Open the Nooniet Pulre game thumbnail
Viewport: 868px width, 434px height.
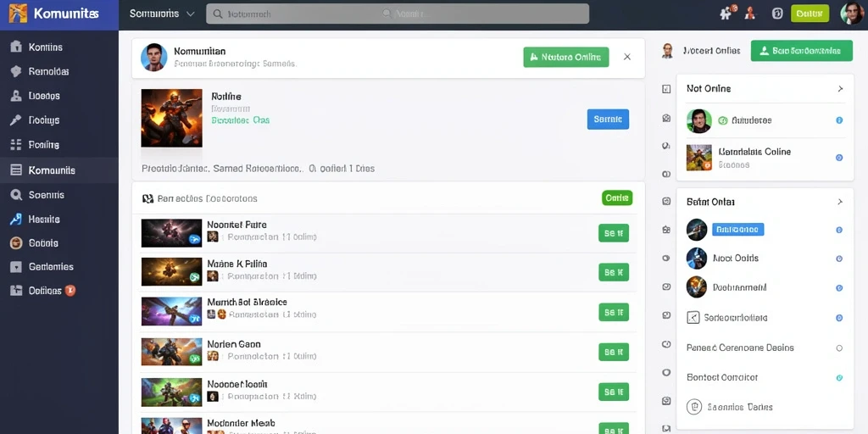[x=171, y=233]
